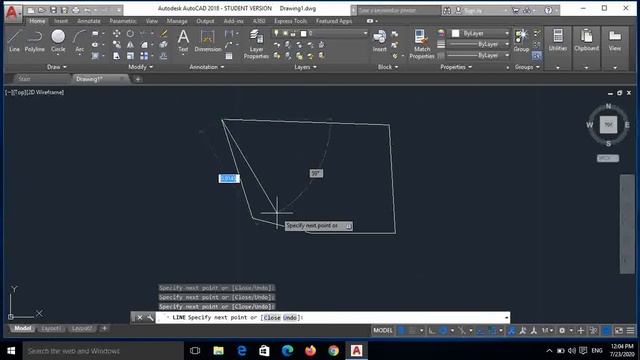Add a new drawing tab with plus
This screenshot has width=640, height=360.
[138, 79]
